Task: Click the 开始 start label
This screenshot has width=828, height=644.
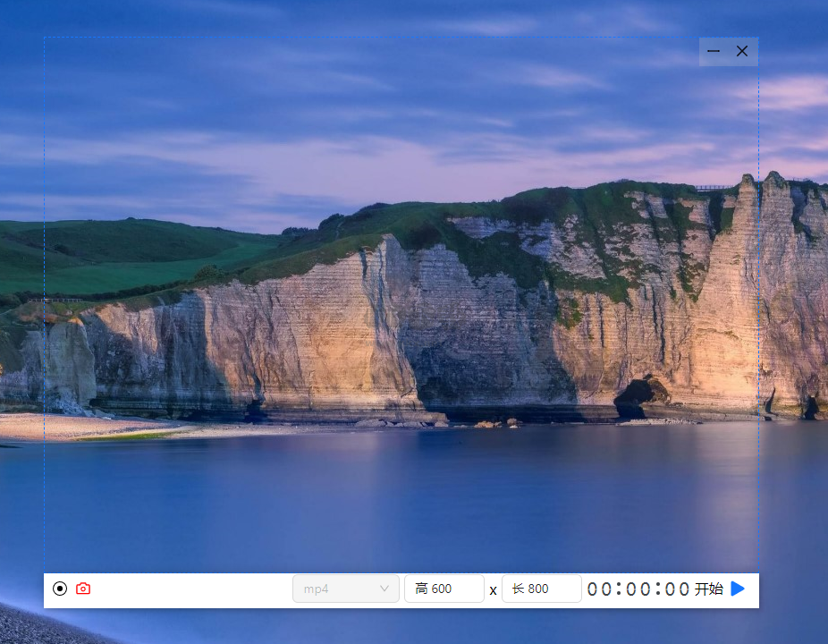Action: [x=708, y=589]
